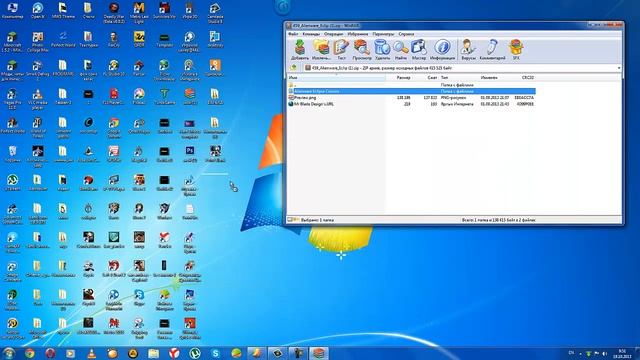Open uTorrent from the taskbar
Image resolution: width=640 pixels, height=360 pixels.
(195, 353)
